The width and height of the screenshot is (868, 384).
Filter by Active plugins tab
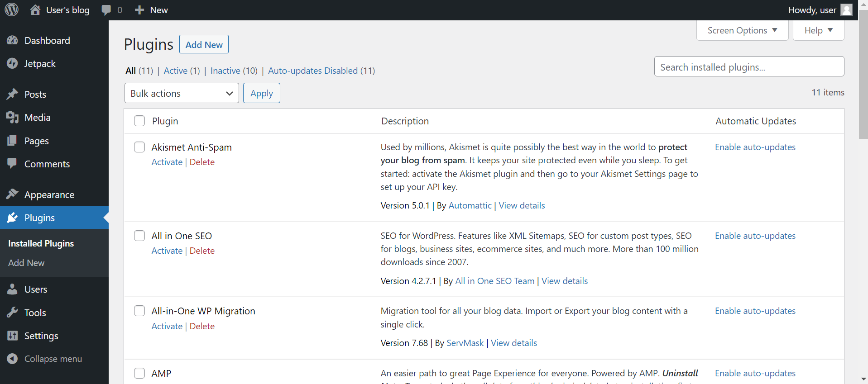[x=182, y=71]
